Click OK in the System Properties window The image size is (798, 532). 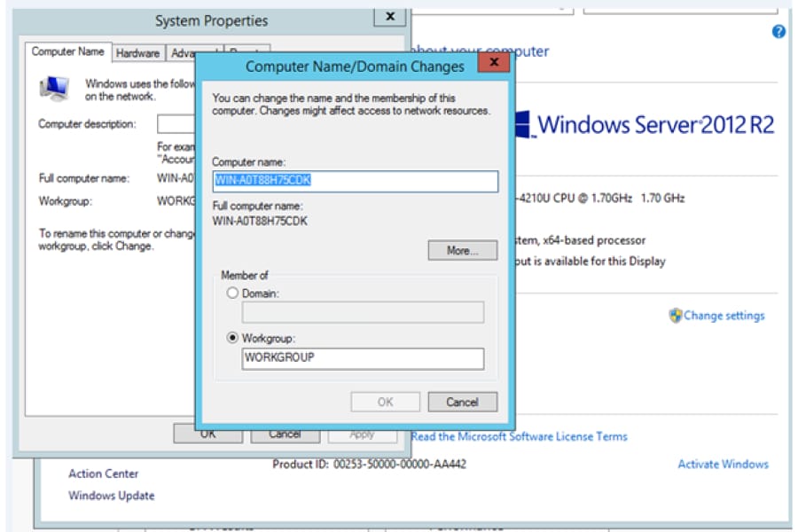coord(207,434)
